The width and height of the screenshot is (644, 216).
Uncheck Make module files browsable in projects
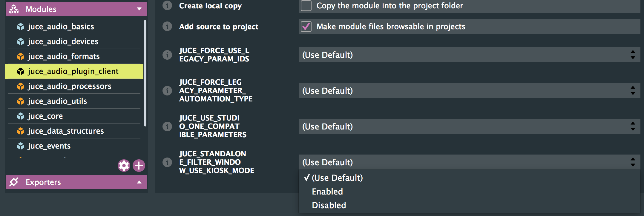[x=306, y=27]
